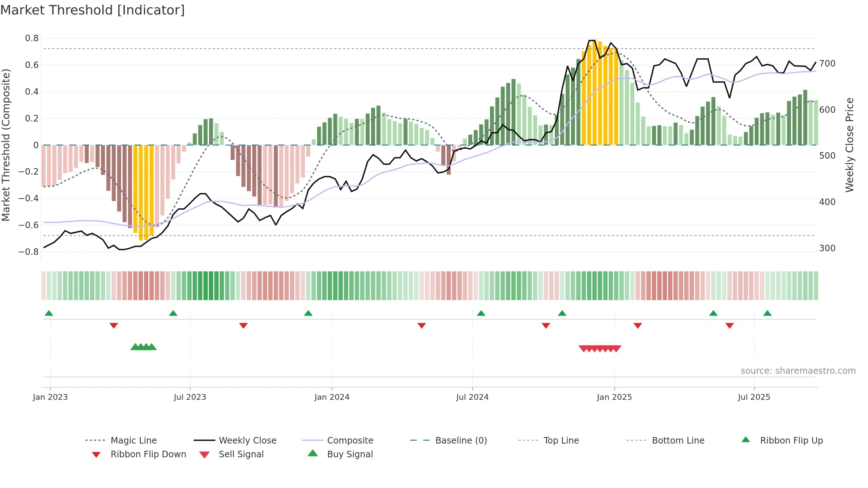Click the Jan 2025 x-axis label
The width and height of the screenshot is (868, 488).
point(614,397)
